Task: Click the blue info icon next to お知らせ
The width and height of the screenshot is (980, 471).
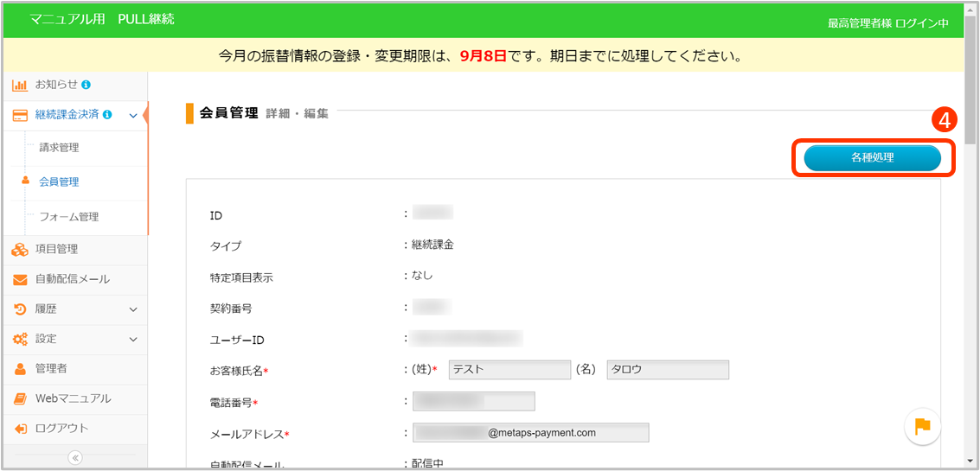Action: tap(86, 85)
